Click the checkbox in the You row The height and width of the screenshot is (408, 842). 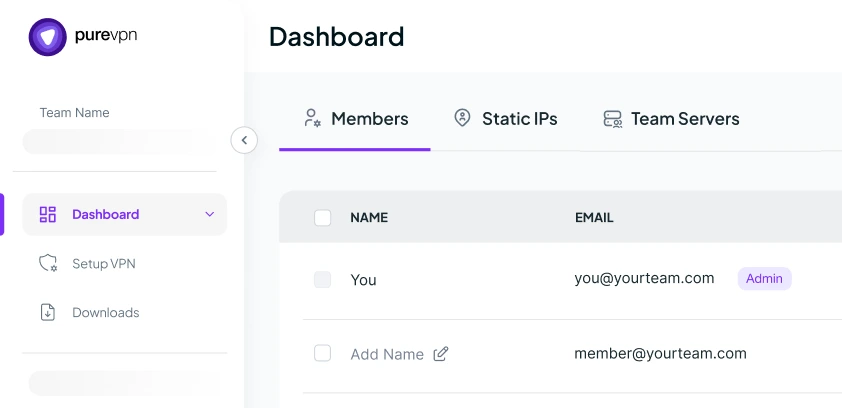point(322,280)
